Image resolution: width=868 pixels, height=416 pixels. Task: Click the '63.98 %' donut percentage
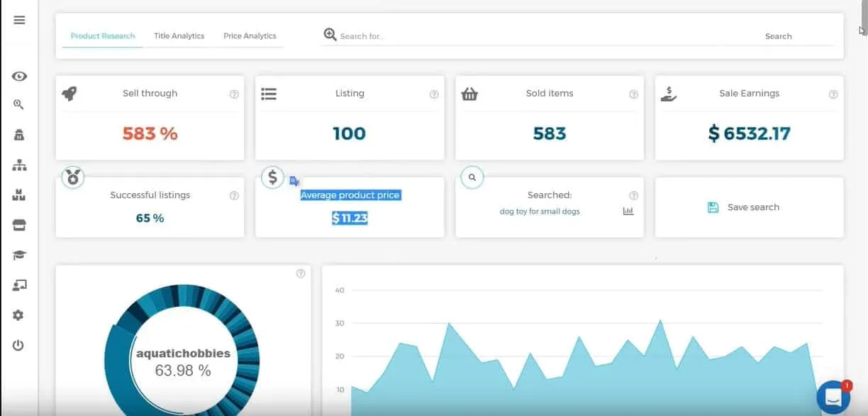tap(183, 370)
